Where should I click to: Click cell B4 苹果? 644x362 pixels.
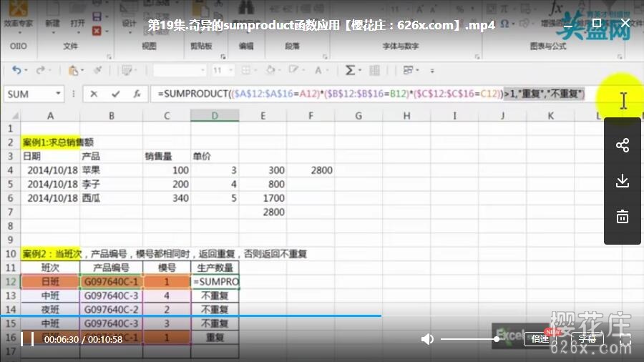112,170
